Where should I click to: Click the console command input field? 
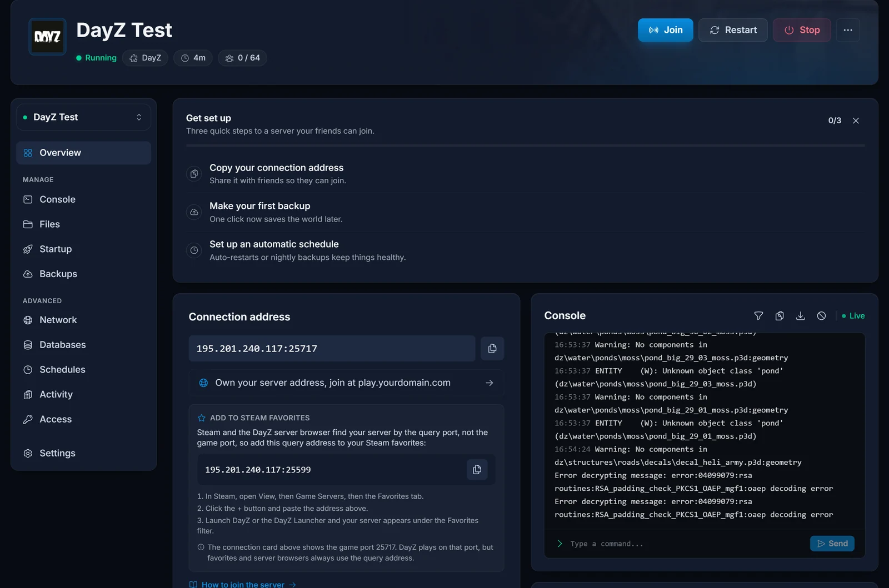click(x=686, y=544)
